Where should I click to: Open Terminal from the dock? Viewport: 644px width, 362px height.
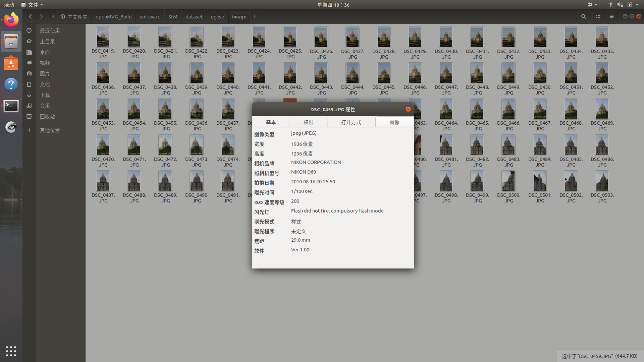point(11,106)
